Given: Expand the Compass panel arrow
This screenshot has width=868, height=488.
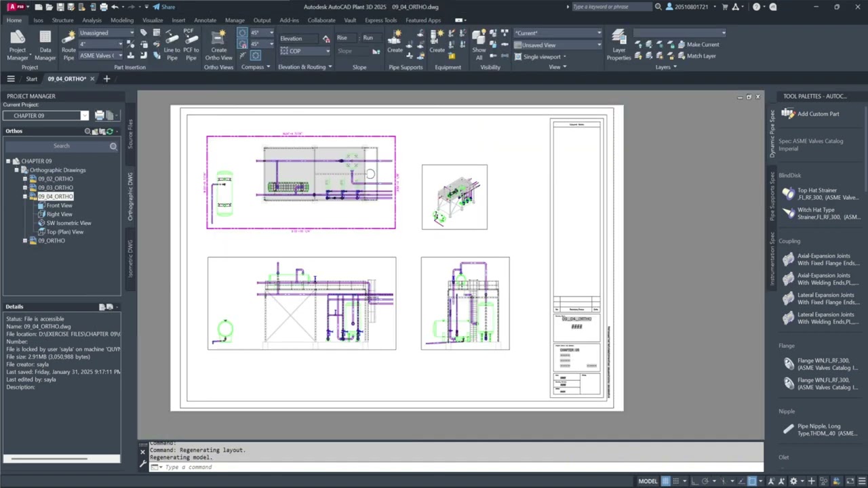Looking at the screenshot, I should (269, 67).
